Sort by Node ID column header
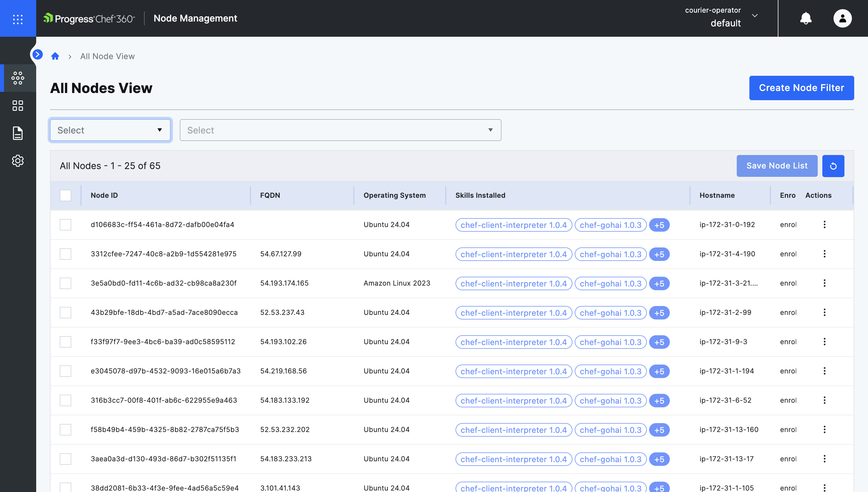 coord(104,195)
